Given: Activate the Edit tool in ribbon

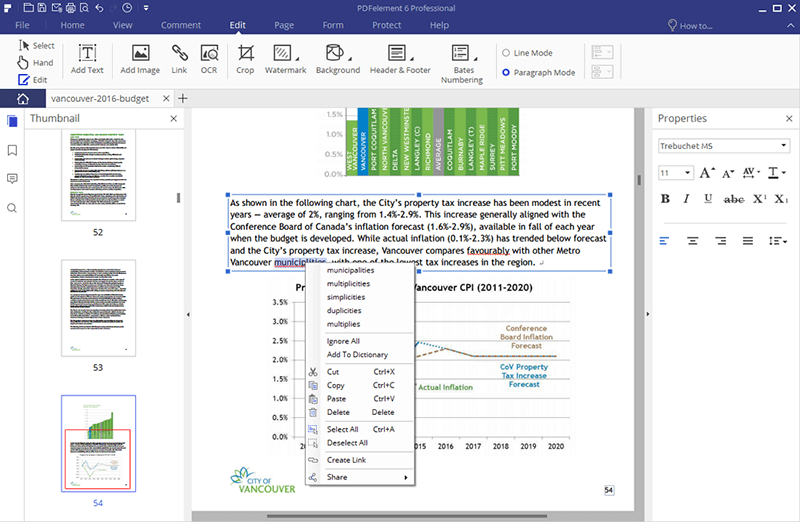Looking at the screenshot, I should 33,80.
